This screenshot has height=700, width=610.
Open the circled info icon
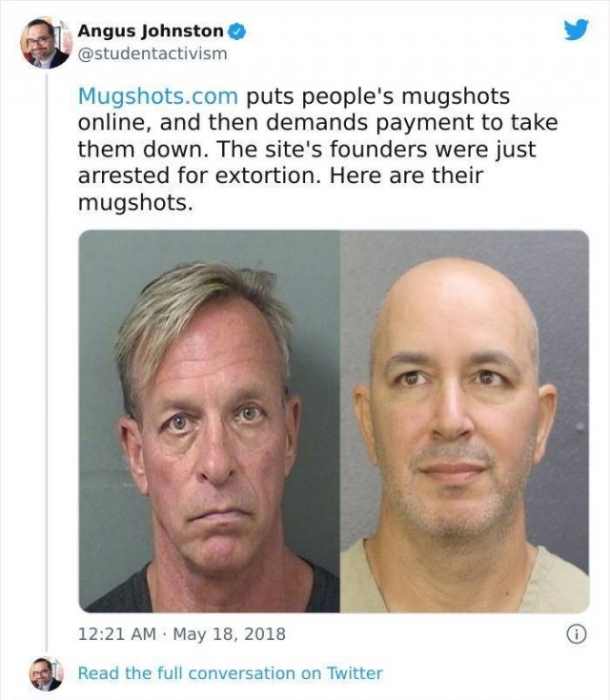576,634
